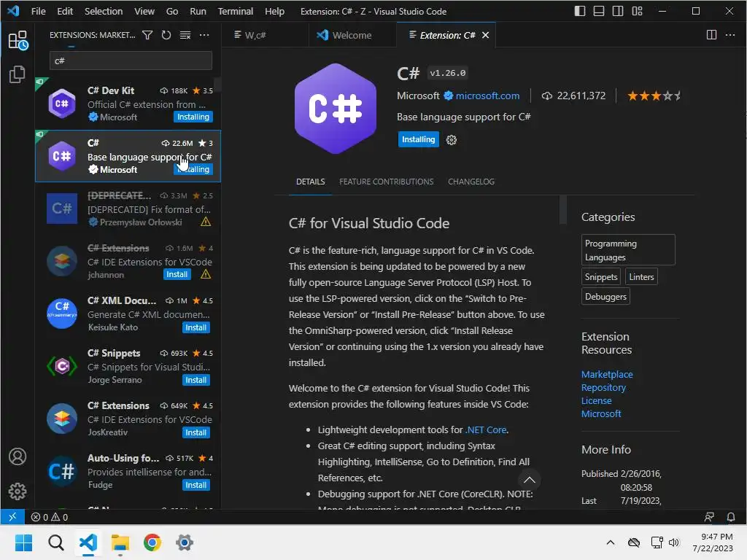Select the Programming Languages category
This screenshot has width=747, height=560.
click(x=628, y=250)
